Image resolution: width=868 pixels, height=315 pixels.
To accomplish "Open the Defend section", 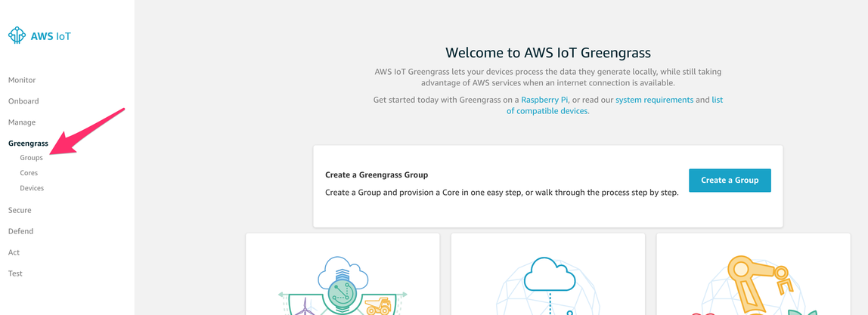I will click(20, 231).
